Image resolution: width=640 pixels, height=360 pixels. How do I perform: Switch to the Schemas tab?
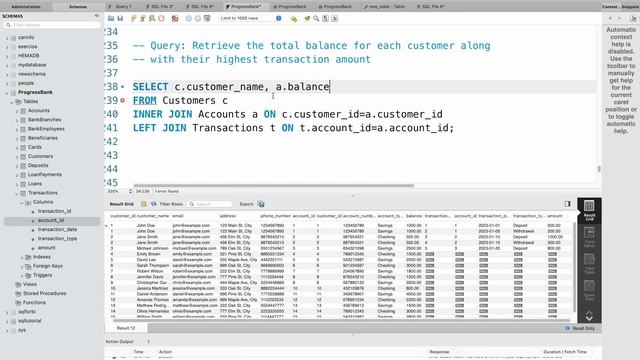78,7
